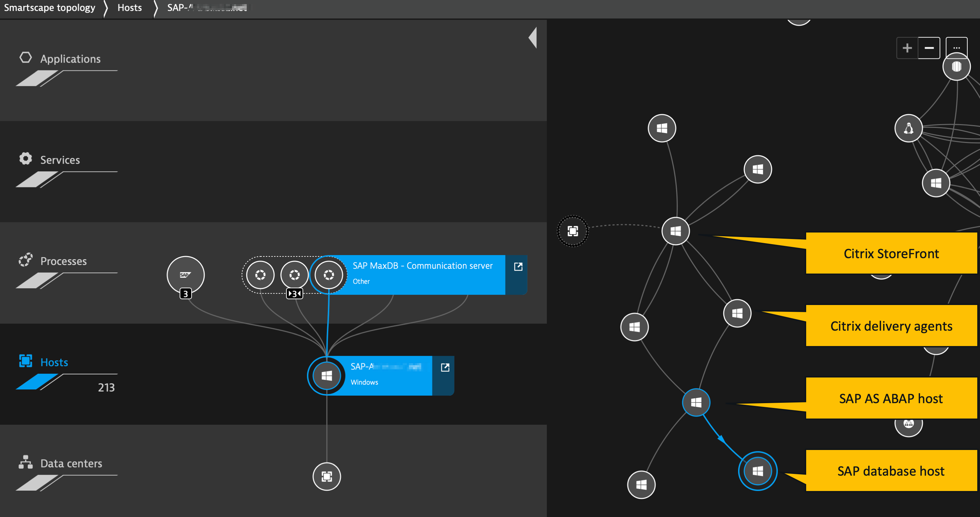This screenshot has width=980, height=517.
Task: Click the Hosts count 213
Action: [106, 387]
